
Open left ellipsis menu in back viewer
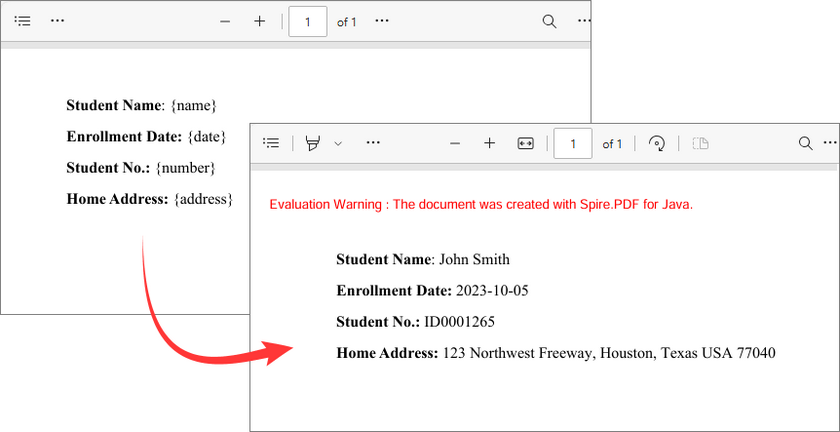(58, 21)
